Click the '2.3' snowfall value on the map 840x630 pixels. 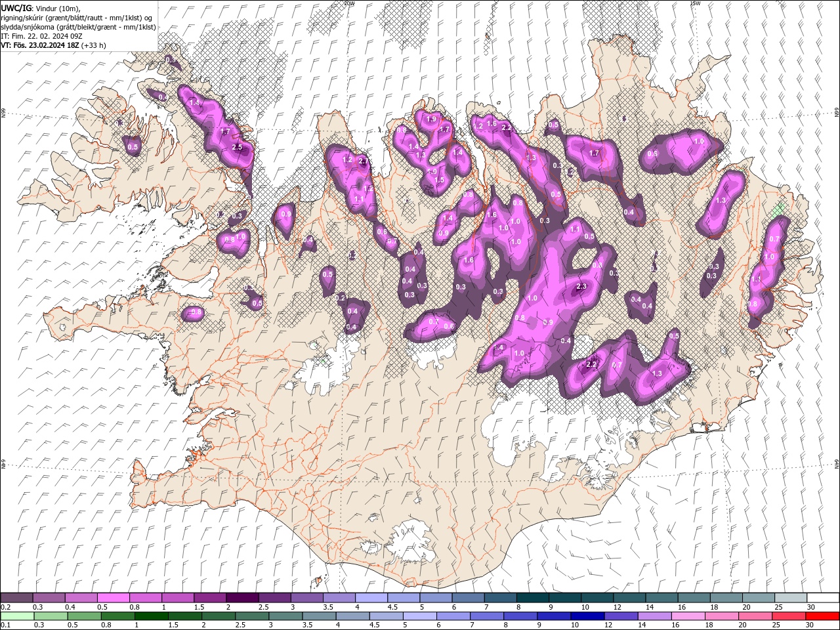pos(581,287)
